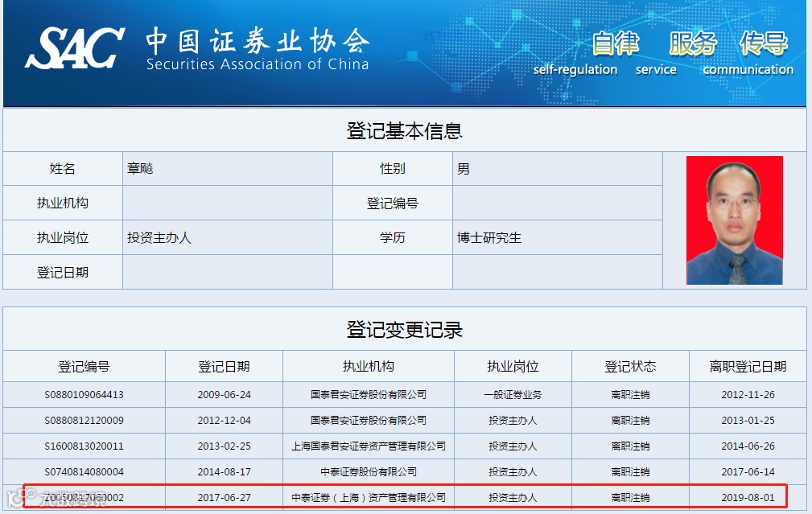Click registration number S0740814080004
Image resolution: width=812 pixels, height=514 pixels.
(x=84, y=472)
